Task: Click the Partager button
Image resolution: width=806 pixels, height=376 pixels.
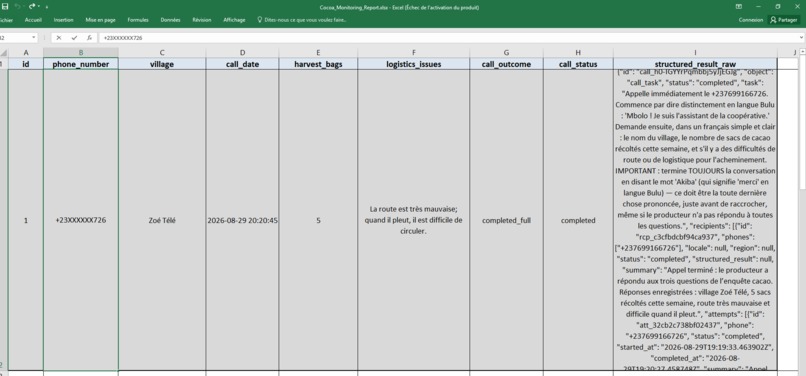Action: [x=783, y=20]
